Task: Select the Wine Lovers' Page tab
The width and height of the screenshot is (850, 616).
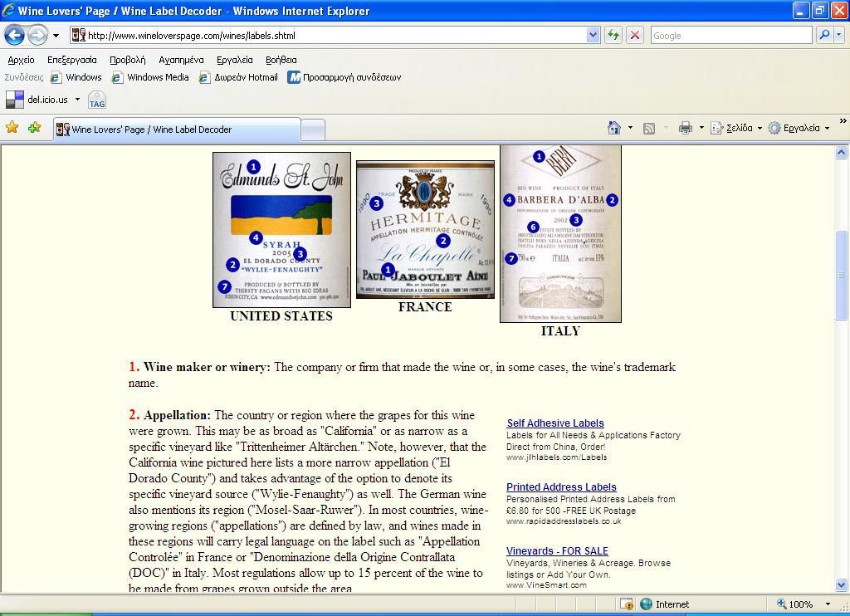Action: [x=177, y=130]
